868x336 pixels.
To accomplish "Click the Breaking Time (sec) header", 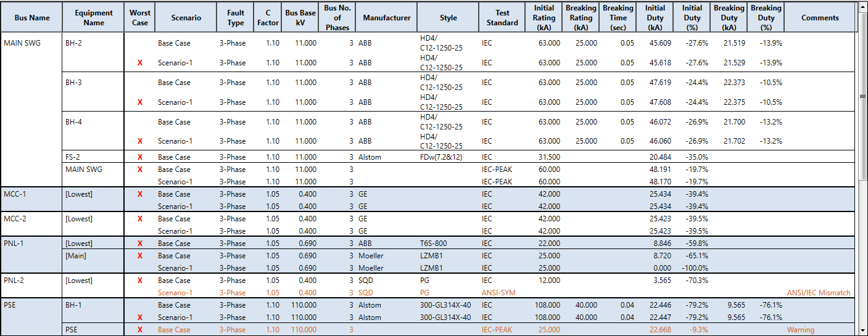I will [x=618, y=18].
